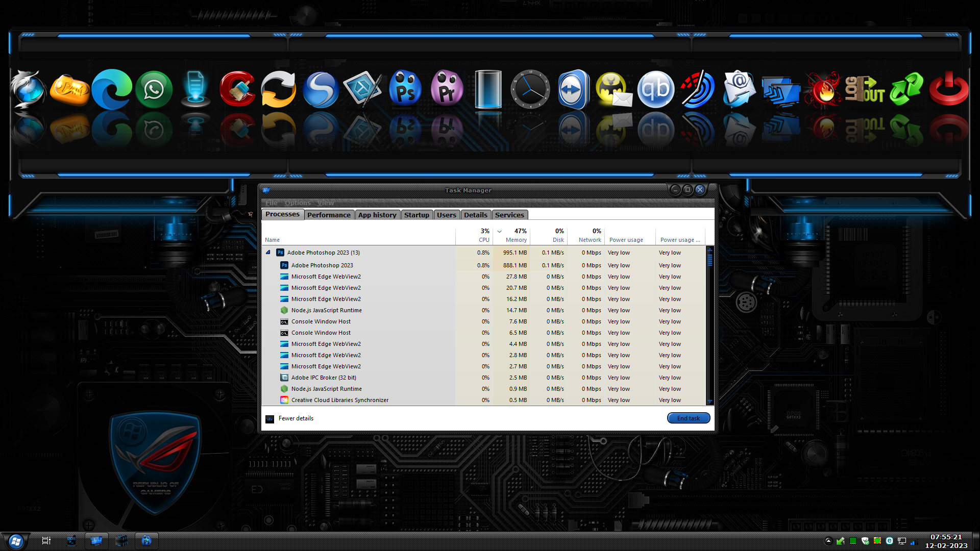Open qBittorrent from the dock

click(655, 89)
